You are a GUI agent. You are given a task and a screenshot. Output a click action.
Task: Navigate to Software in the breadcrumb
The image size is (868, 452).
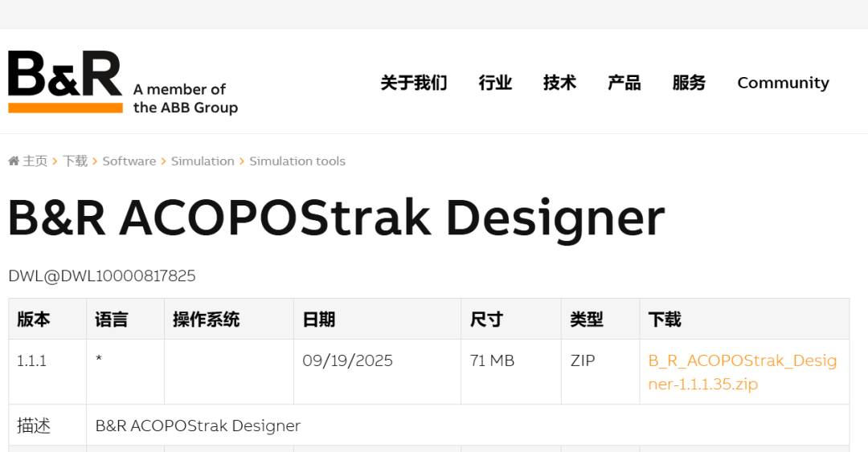pyautogui.click(x=129, y=161)
